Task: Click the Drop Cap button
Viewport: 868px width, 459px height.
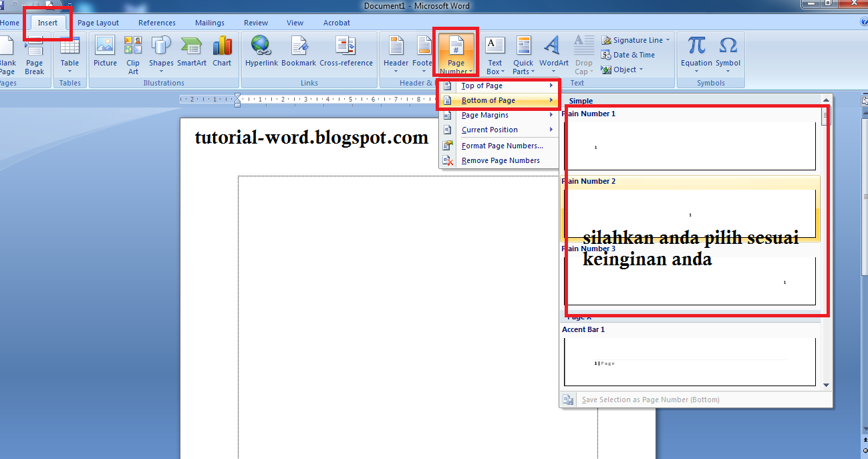Action: point(583,56)
